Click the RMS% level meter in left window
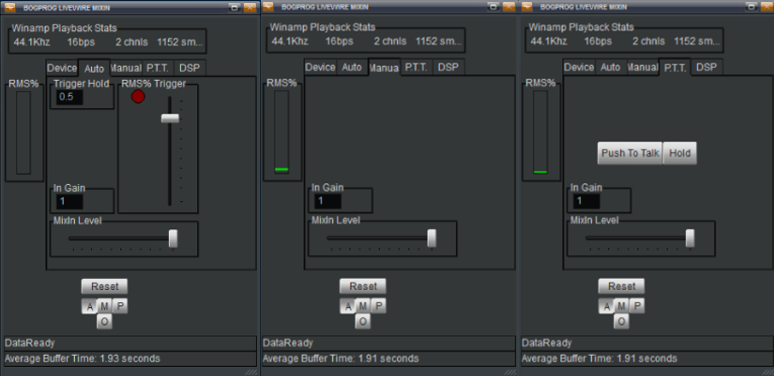The image size is (774, 376). [23, 132]
